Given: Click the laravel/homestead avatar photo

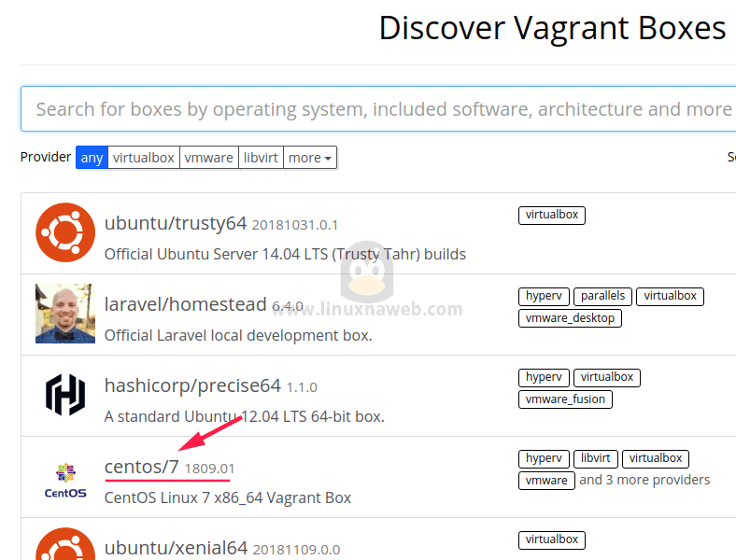Looking at the screenshot, I should [65, 314].
